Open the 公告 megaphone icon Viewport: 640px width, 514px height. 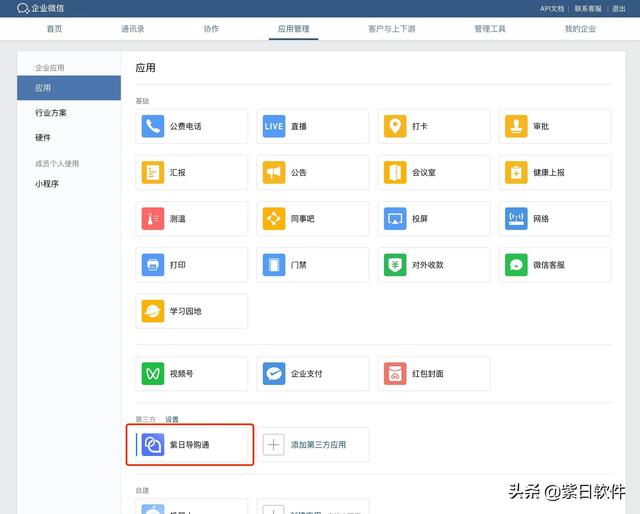274,172
